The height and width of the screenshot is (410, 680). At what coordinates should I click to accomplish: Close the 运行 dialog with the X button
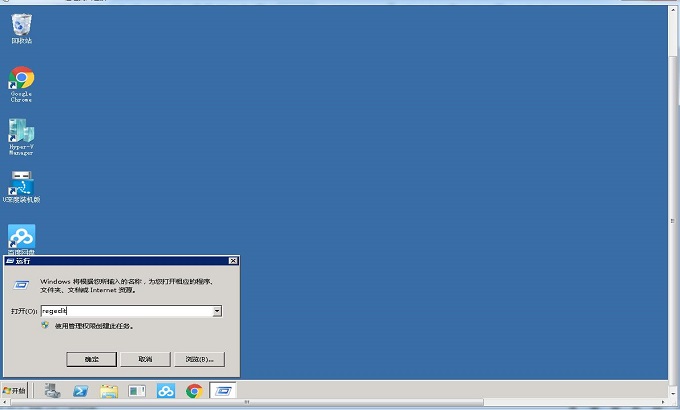[232, 261]
